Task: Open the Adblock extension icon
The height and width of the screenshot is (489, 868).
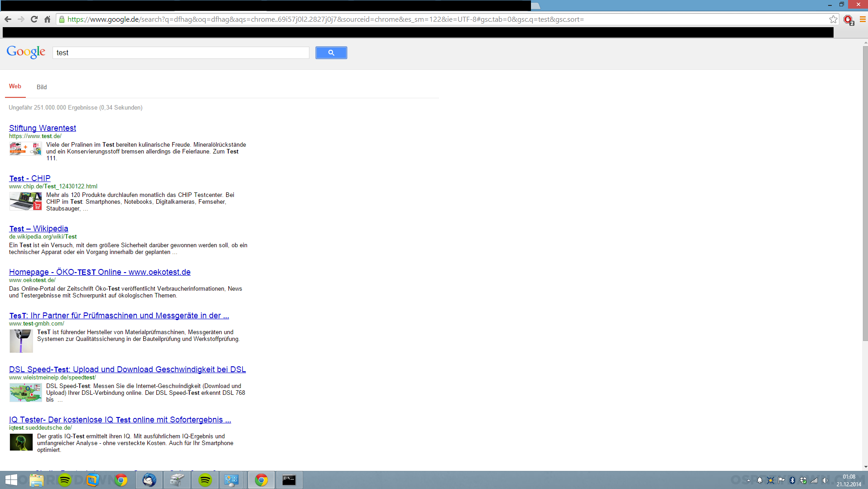Action: coord(849,19)
